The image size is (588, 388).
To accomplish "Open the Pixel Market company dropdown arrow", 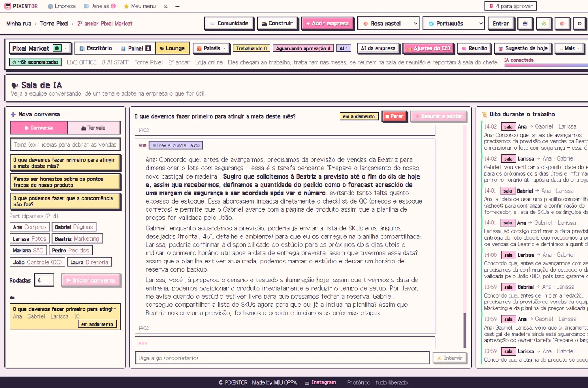I will click(66, 48).
